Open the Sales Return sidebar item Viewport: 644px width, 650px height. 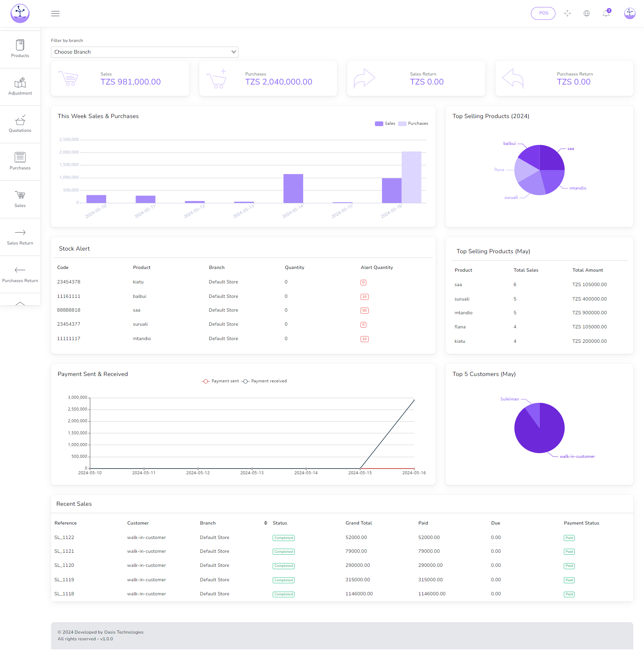[20, 236]
